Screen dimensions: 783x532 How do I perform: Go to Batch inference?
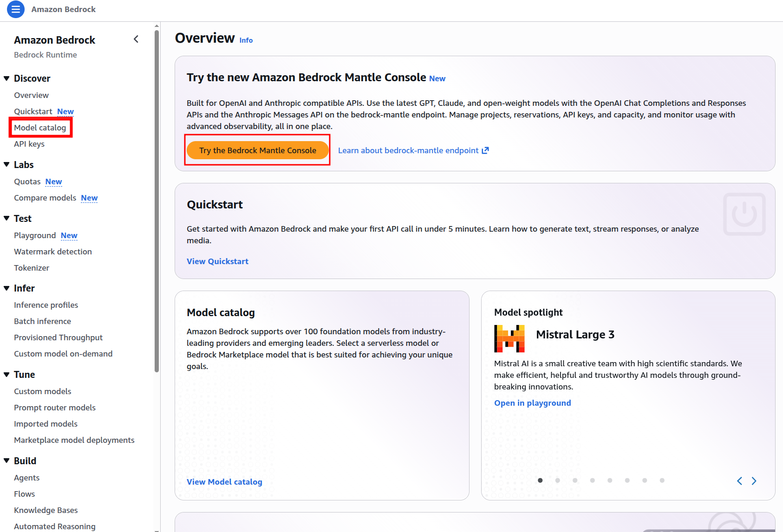tap(42, 321)
